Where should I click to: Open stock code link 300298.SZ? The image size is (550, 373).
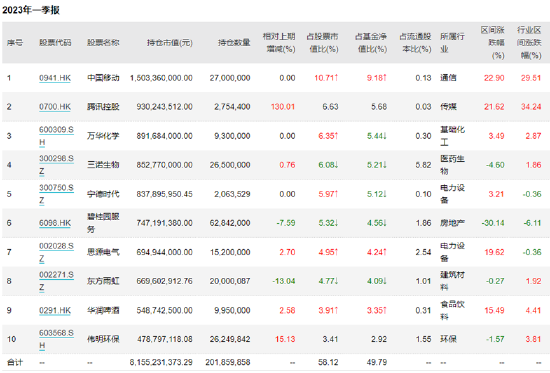click(56, 165)
